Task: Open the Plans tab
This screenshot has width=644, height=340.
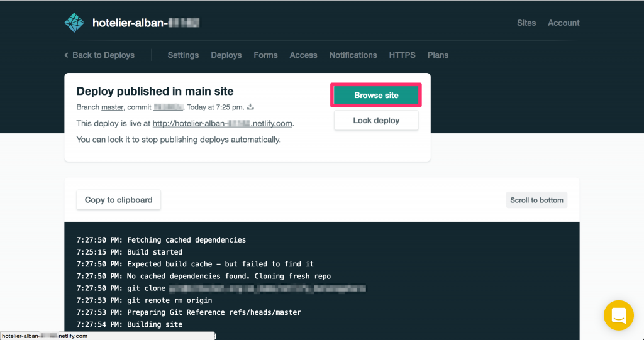Action: (438, 55)
